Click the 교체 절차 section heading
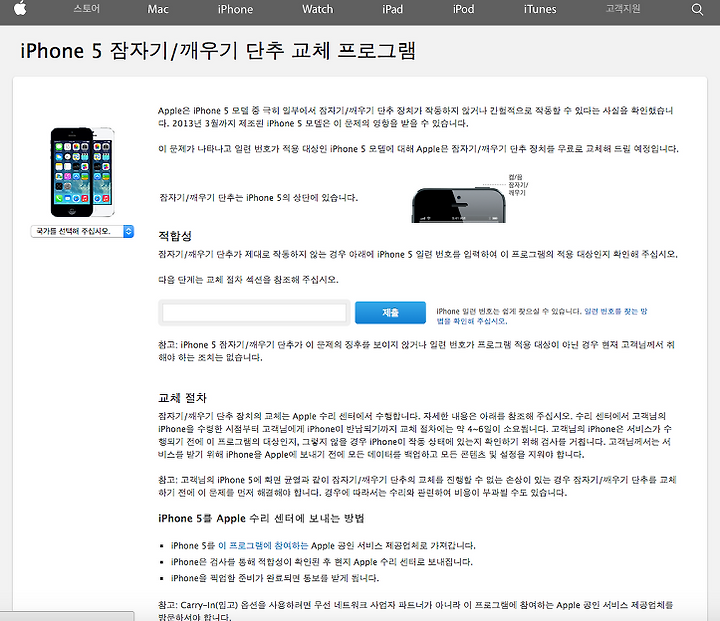The width and height of the screenshot is (720, 621). [182, 398]
